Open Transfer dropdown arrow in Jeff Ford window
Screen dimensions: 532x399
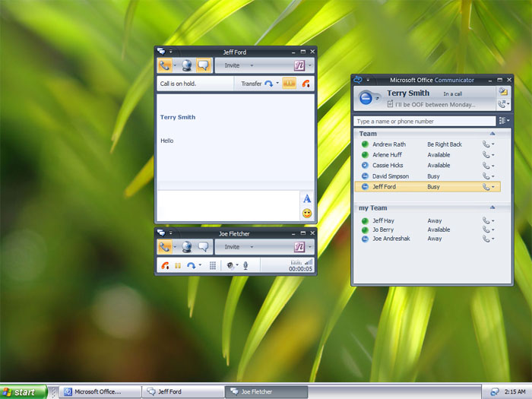click(277, 83)
